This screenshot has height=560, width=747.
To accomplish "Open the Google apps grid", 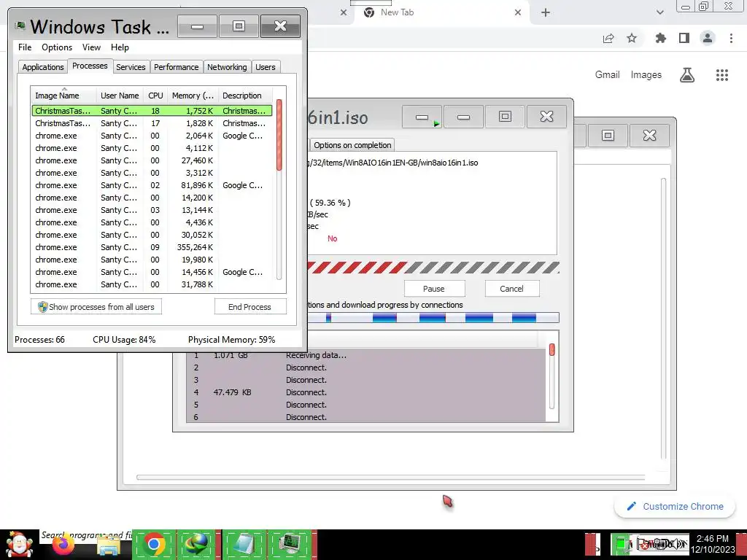I will click(x=722, y=75).
